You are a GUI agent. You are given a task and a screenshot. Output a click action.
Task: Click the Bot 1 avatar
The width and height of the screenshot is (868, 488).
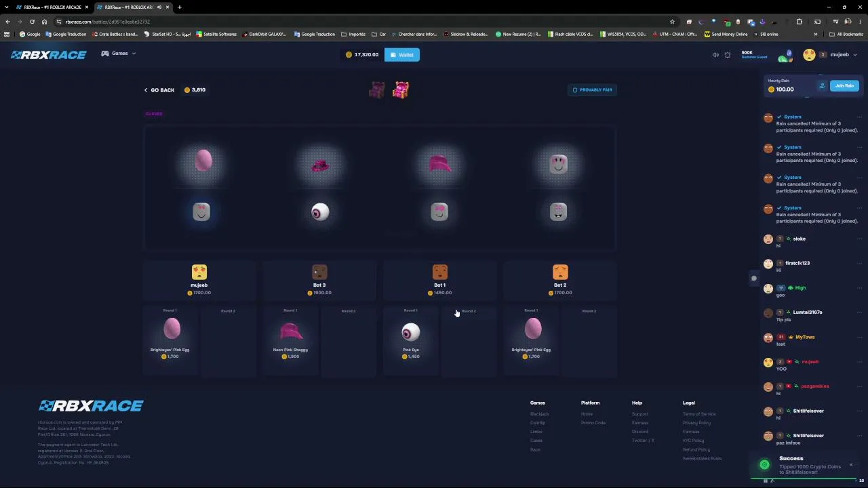click(439, 272)
